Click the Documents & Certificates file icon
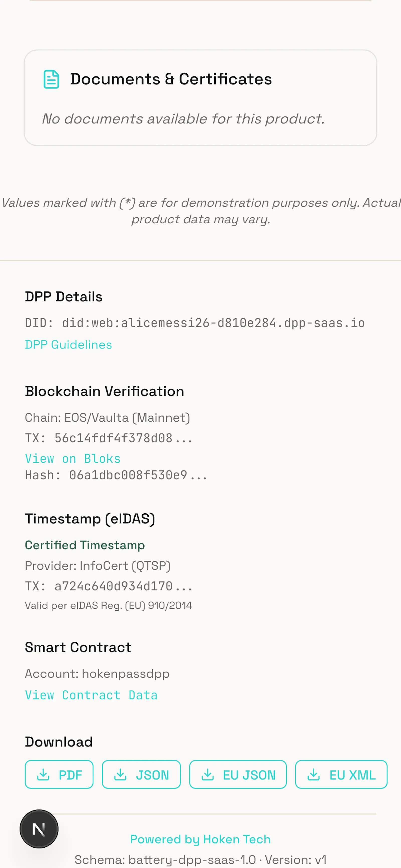Screen dimensions: 401x868 (51, 79)
